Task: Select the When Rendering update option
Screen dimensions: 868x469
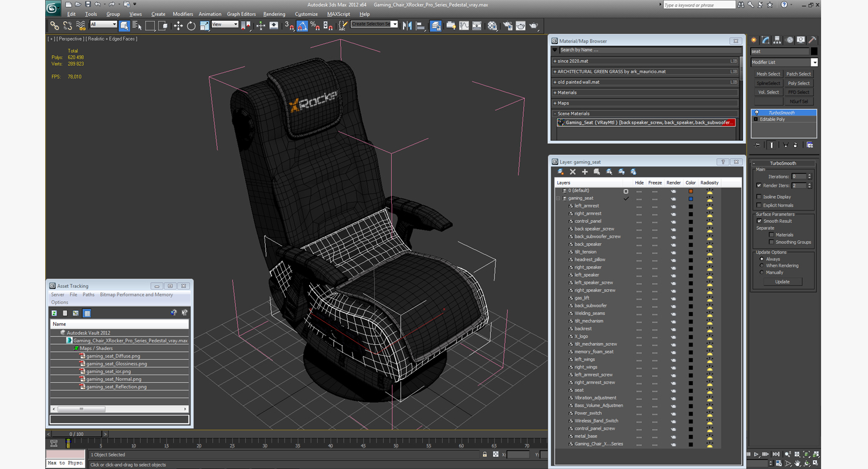Action: click(762, 266)
